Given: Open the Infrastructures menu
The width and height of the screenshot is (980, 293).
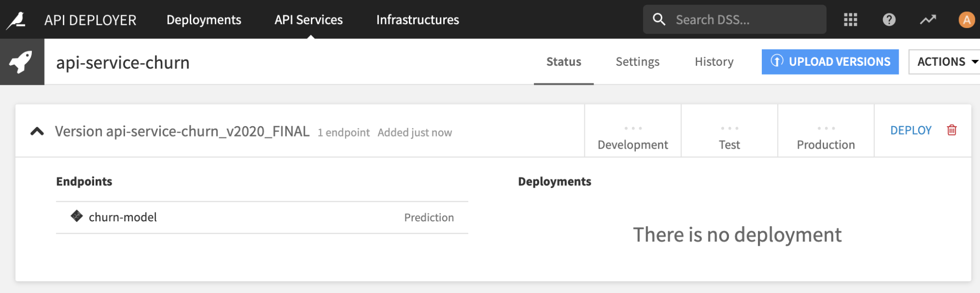Looking at the screenshot, I should 417,20.
